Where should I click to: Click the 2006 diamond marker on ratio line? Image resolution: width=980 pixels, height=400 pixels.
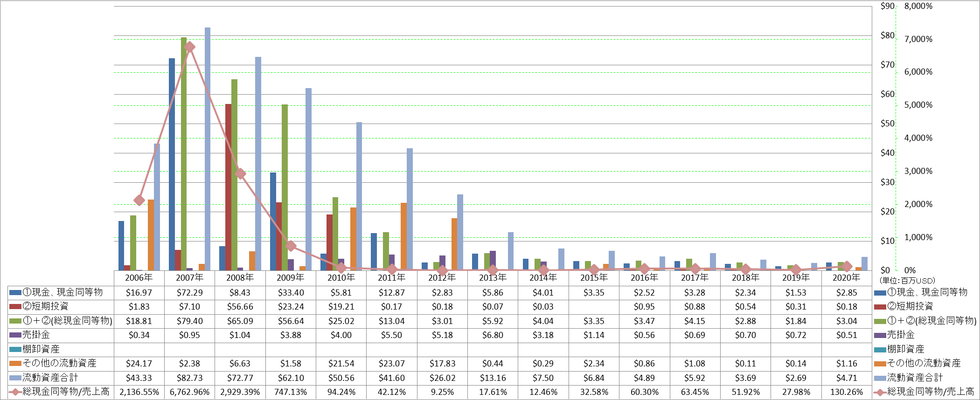pyautogui.click(x=139, y=200)
